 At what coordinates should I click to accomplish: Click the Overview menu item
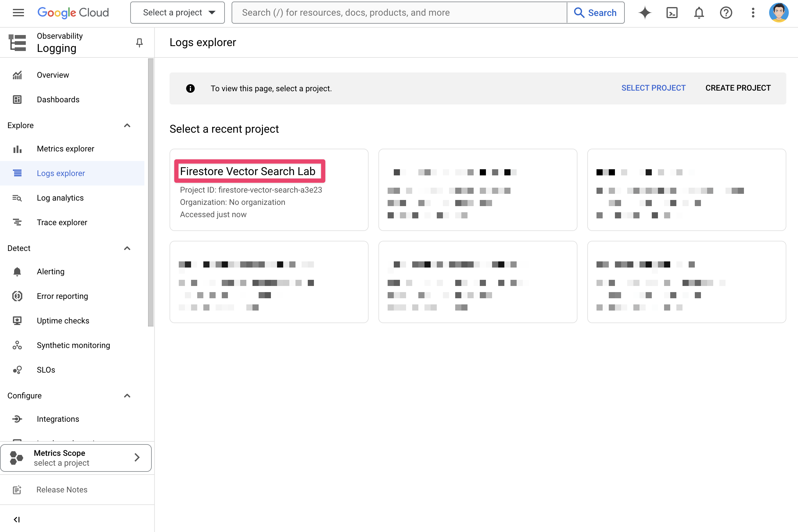click(53, 75)
